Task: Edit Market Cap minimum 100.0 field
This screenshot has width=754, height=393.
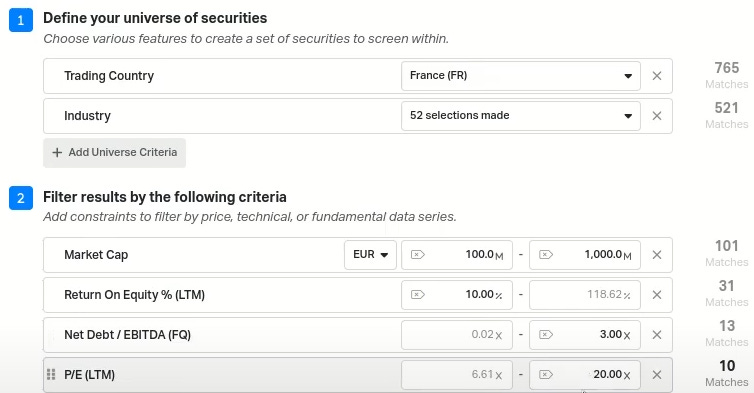Action: click(457, 255)
